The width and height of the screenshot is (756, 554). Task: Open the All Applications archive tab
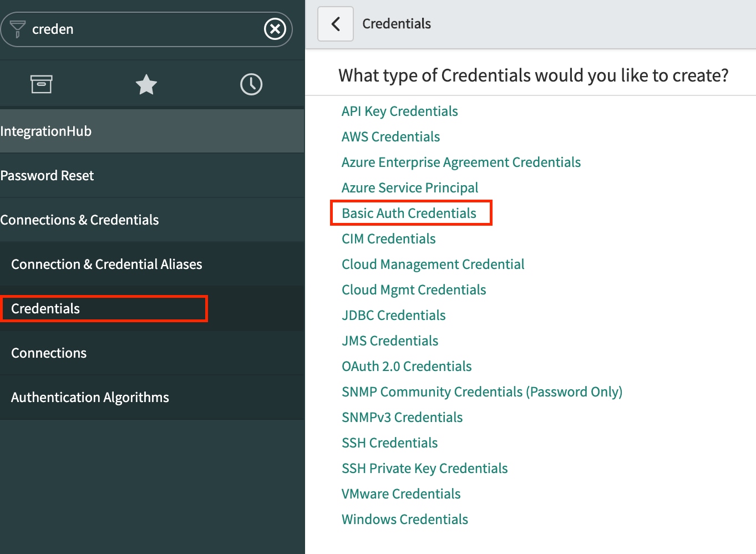pos(41,84)
